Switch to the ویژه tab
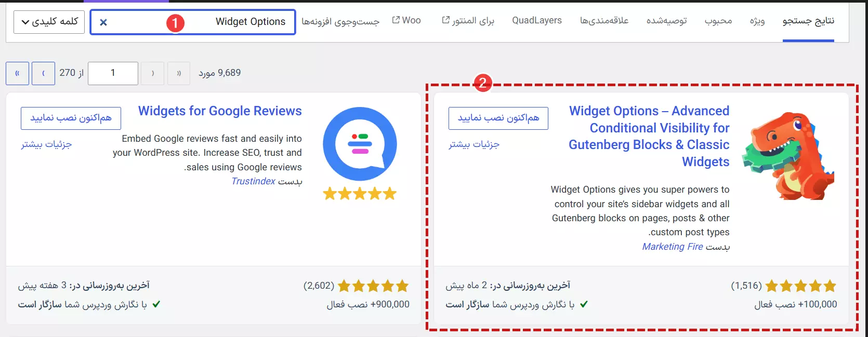This screenshot has height=337, width=868. 757,21
